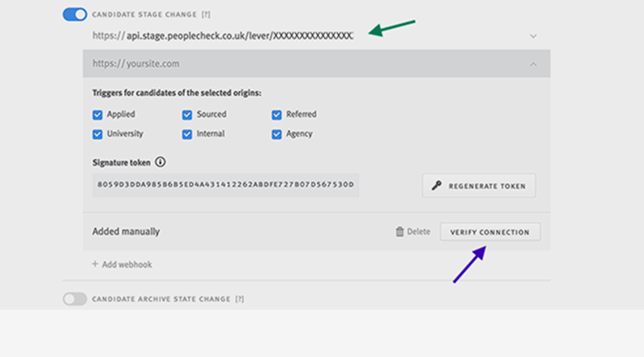Collapse the yoursite.com webhook chevron

(x=533, y=64)
